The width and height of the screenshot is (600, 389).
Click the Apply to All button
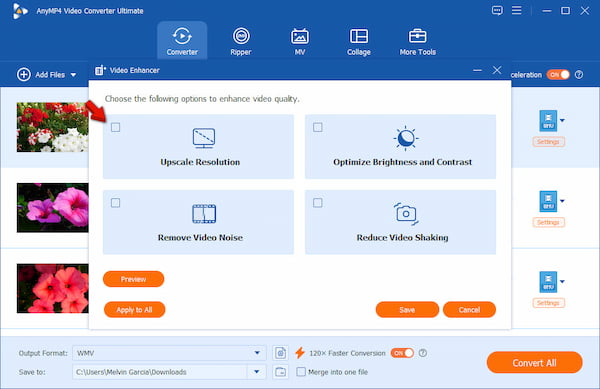pos(134,309)
